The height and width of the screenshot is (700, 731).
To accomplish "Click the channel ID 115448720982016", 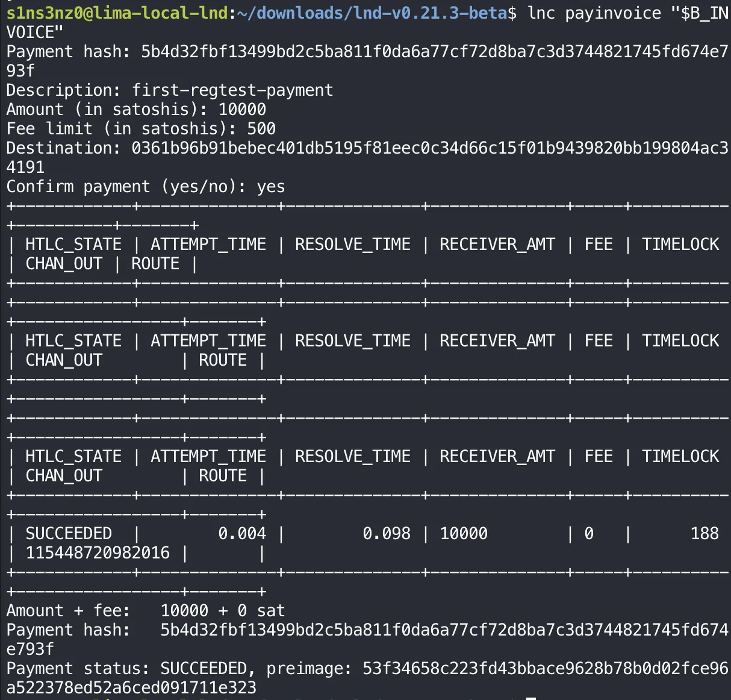I will coord(98,552).
